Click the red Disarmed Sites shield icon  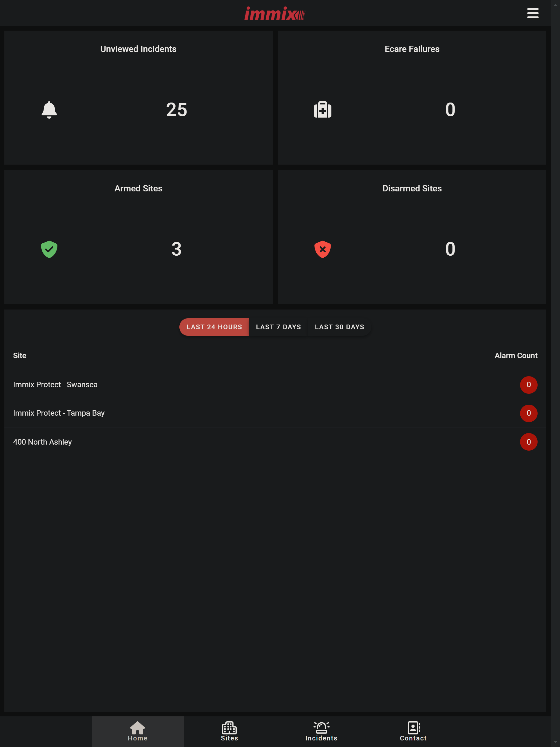323,249
